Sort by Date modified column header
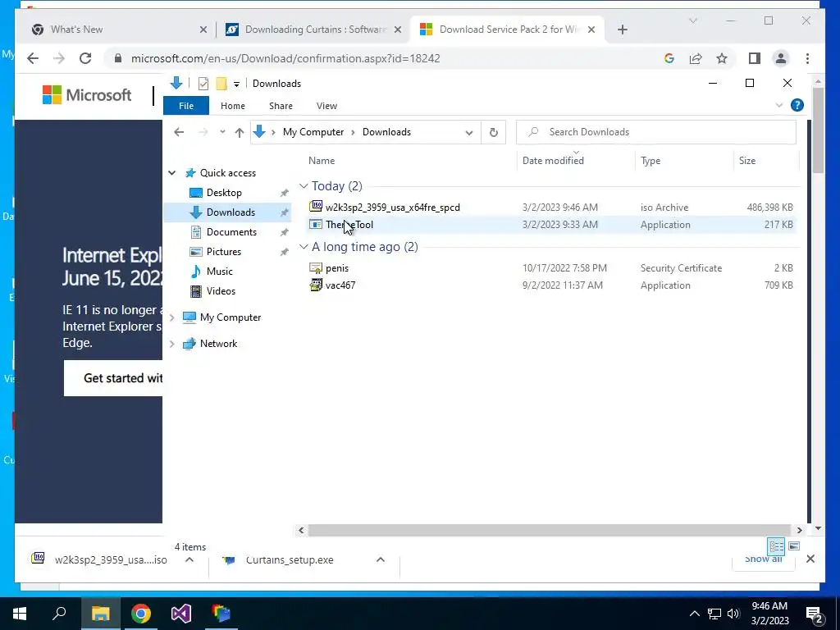 pyautogui.click(x=553, y=161)
